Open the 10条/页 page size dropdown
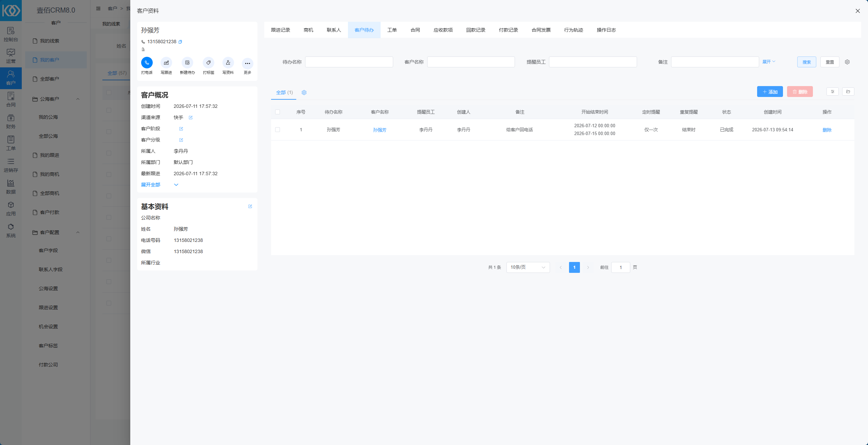 pos(528,267)
